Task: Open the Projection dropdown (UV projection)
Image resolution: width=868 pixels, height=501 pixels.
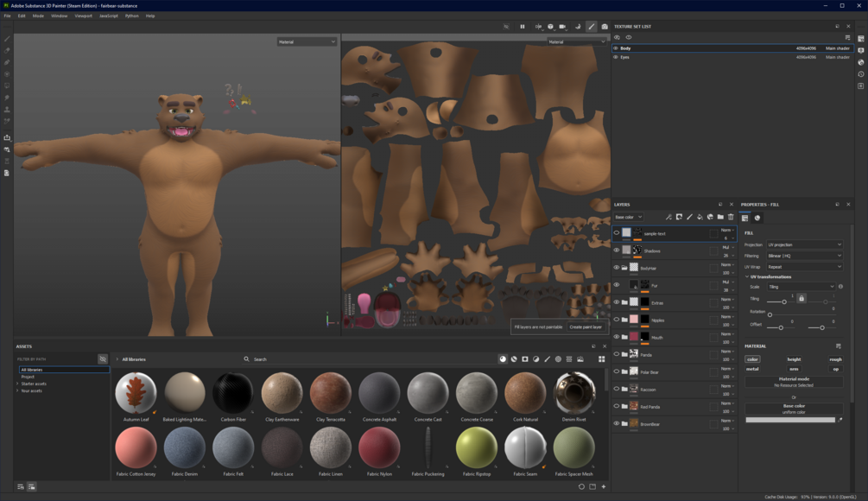Action: (x=804, y=244)
